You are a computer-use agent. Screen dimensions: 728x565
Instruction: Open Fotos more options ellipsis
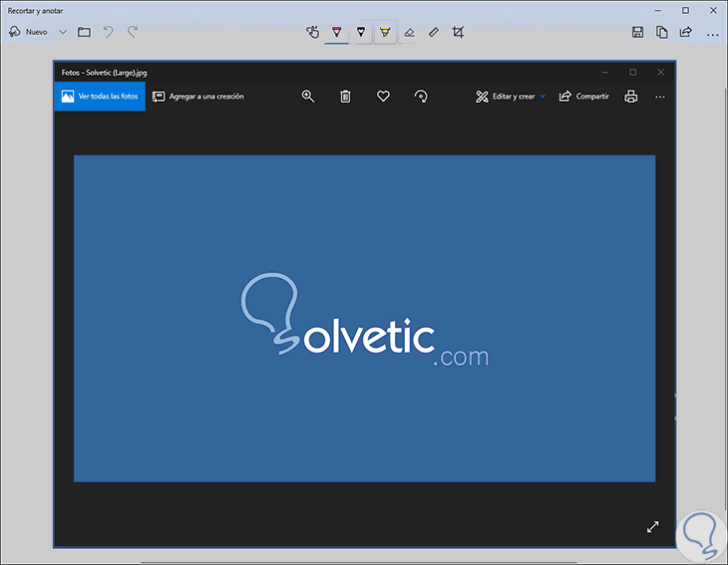pyautogui.click(x=660, y=97)
